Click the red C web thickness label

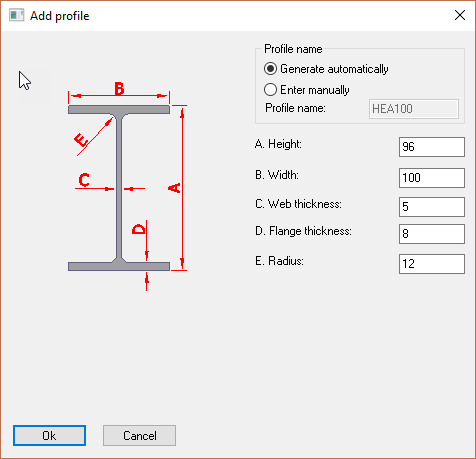(x=84, y=180)
